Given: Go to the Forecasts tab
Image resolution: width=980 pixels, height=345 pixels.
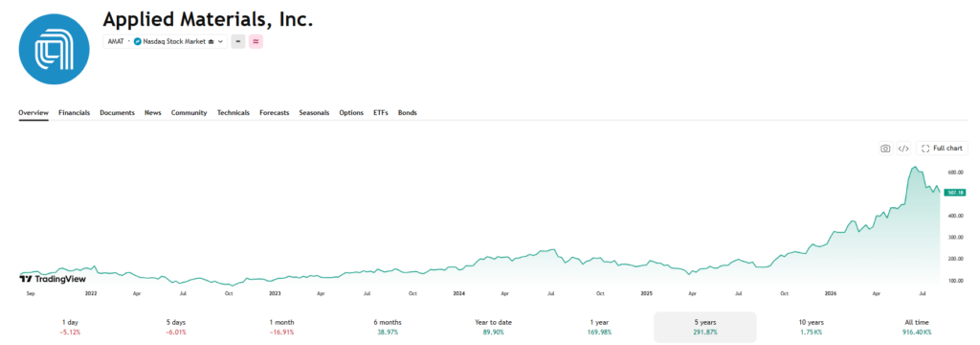Looking at the screenshot, I should 275,113.
